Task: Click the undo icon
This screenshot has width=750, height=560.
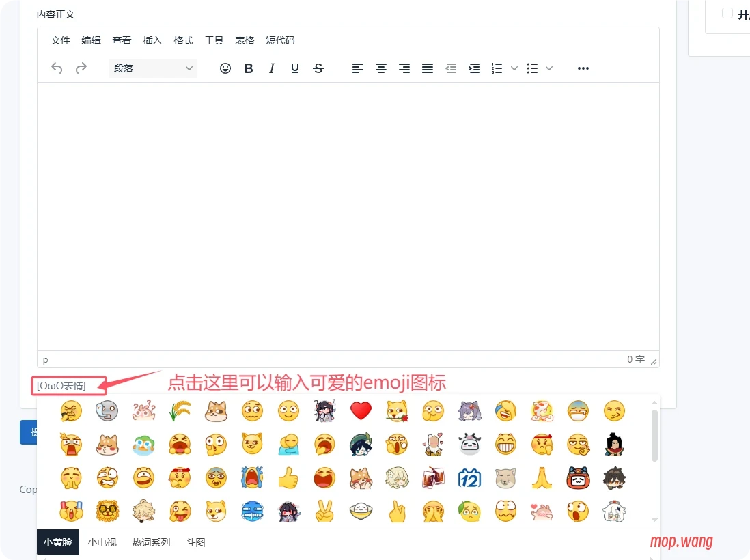Action: click(x=57, y=68)
